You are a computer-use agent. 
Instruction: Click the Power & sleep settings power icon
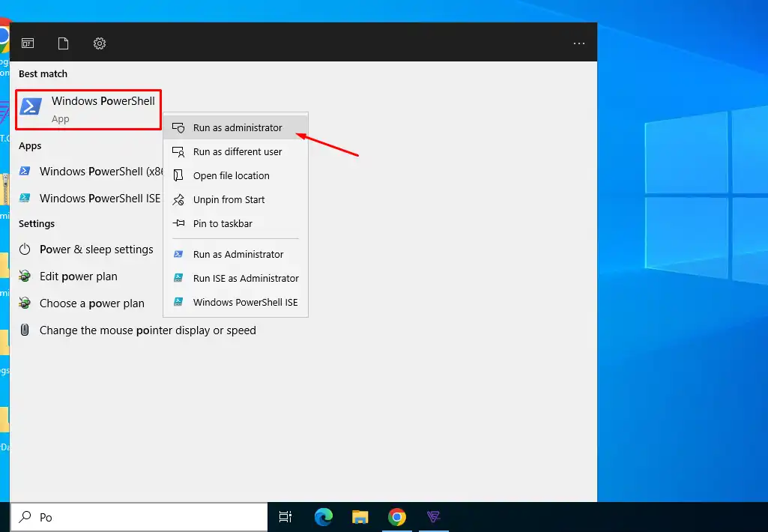pos(25,250)
